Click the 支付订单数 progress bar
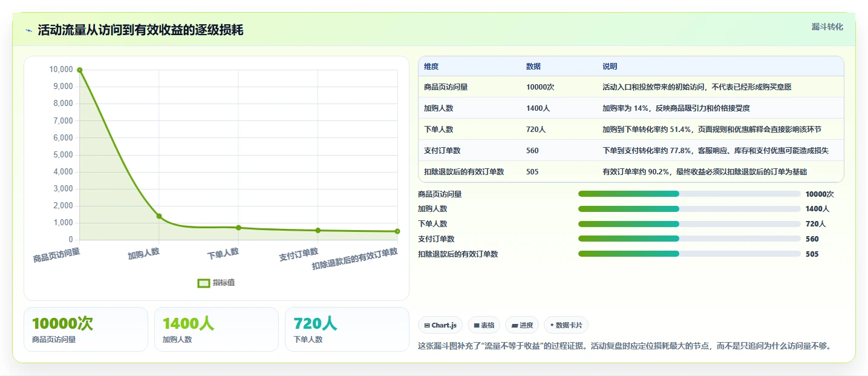The width and height of the screenshot is (868, 376). (x=690, y=239)
